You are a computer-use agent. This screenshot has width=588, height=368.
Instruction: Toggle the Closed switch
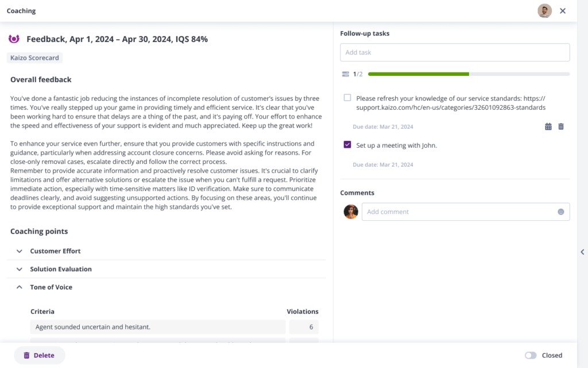tap(531, 355)
